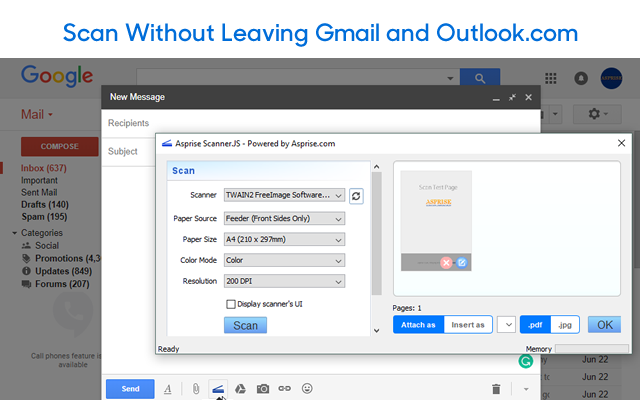Select the Scan Test Page thumbnail
This screenshot has width=640, height=400.
point(436,220)
